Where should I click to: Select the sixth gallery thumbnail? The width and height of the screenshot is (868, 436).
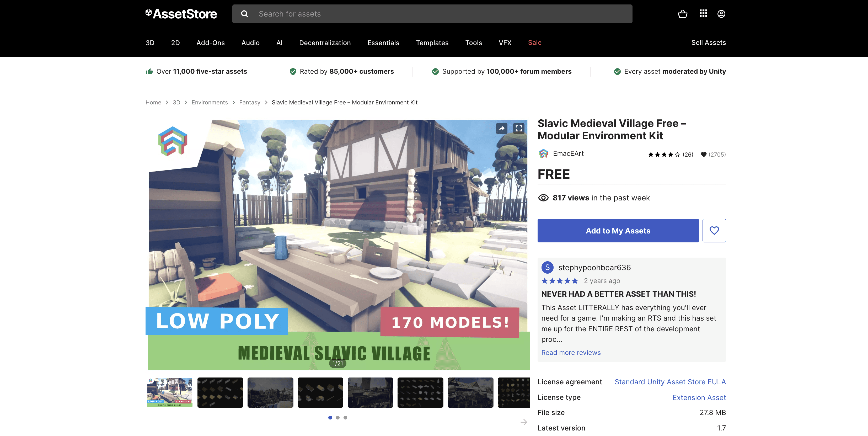(x=420, y=392)
